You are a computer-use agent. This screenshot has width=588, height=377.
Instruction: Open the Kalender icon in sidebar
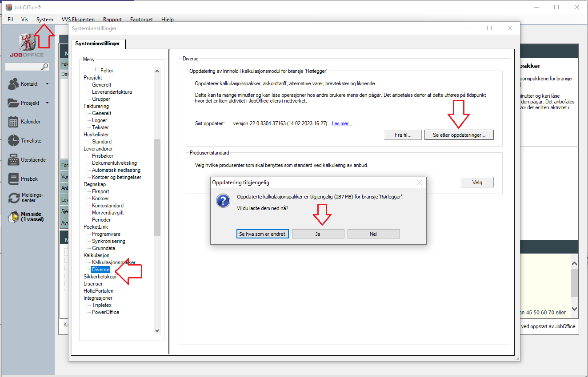(x=13, y=122)
